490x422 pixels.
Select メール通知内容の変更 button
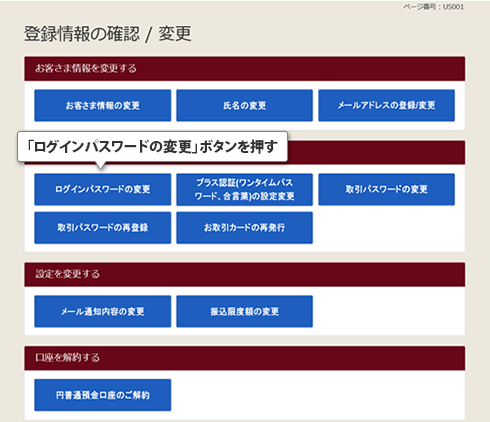(103, 311)
